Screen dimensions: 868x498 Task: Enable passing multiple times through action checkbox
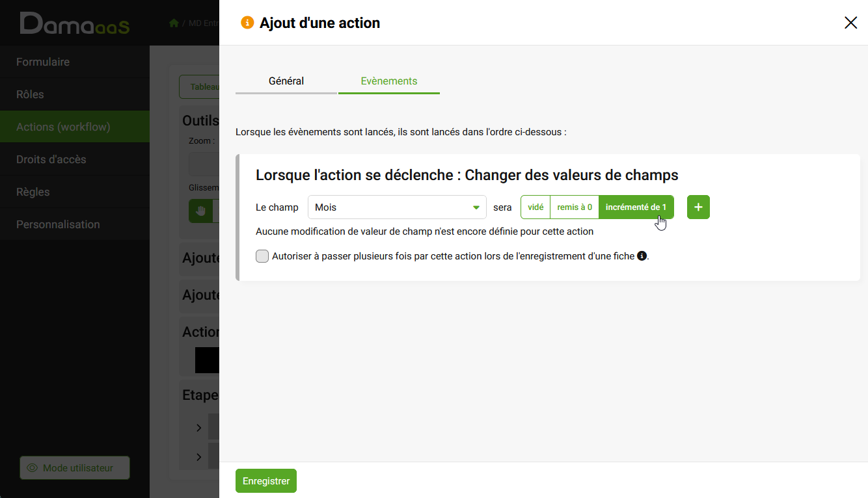(x=262, y=256)
